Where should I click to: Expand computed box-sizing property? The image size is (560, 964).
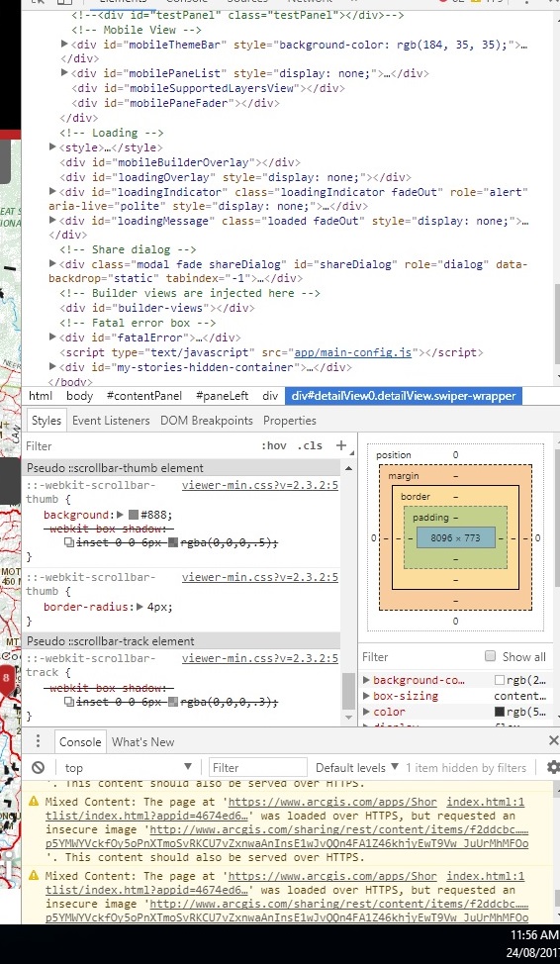click(x=366, y=696)
